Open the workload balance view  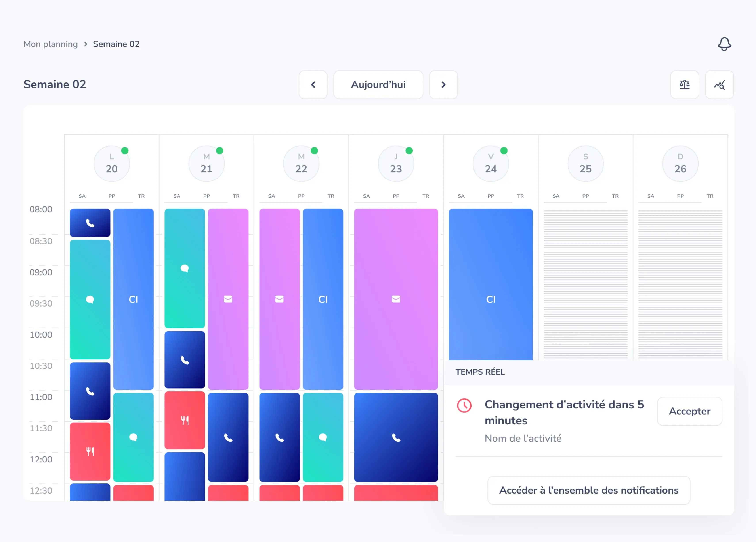685,85
